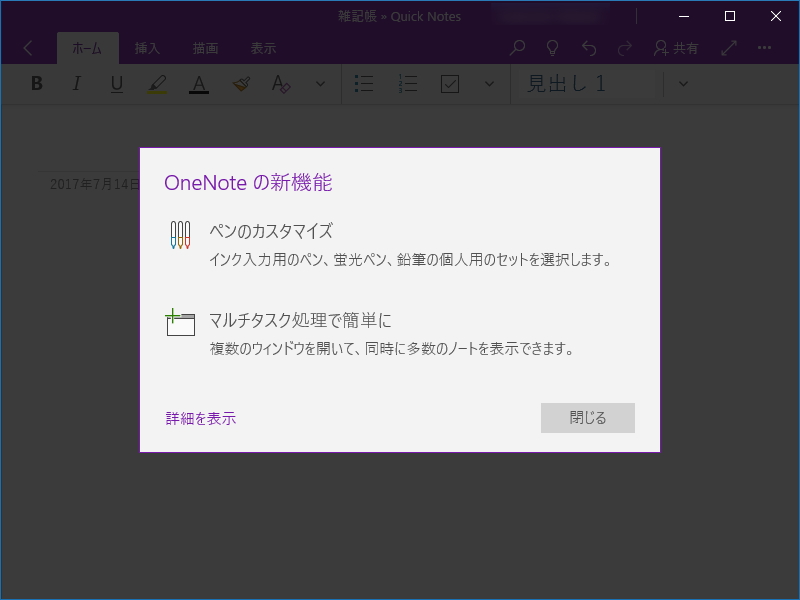This screenshot has width=800, height=600.
Task: Close the OneNote 新機能 dialog with 閉じる
Action: click(x=588, y=418)
